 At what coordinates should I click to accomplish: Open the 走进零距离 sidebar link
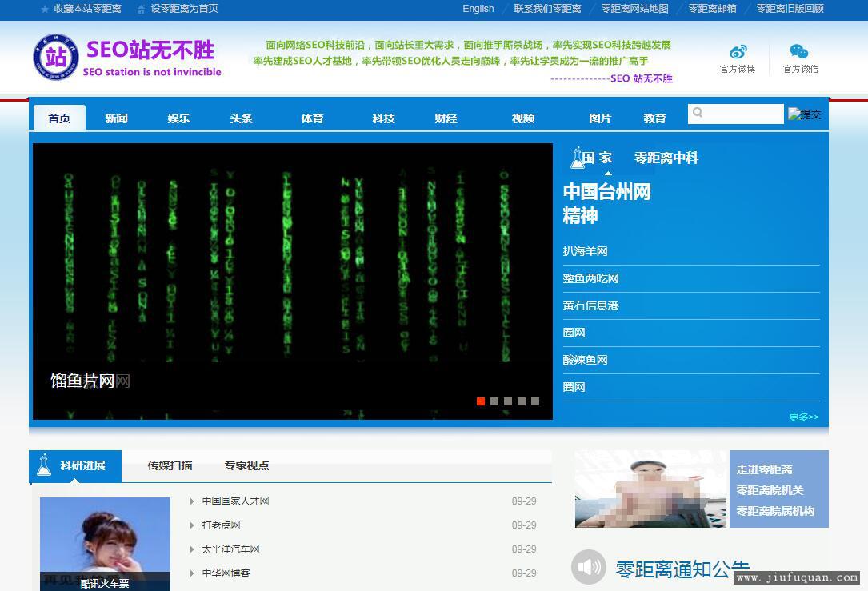pos(764,469)
